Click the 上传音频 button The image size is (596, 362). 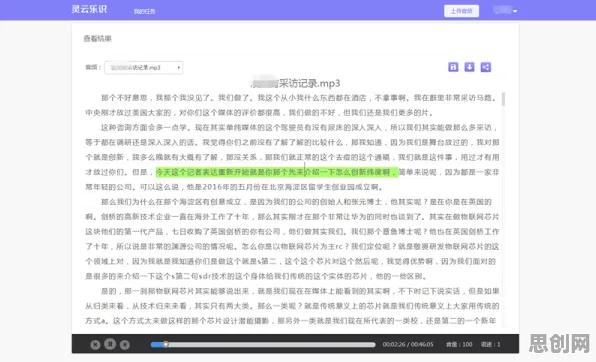click(x=461, y=11)
